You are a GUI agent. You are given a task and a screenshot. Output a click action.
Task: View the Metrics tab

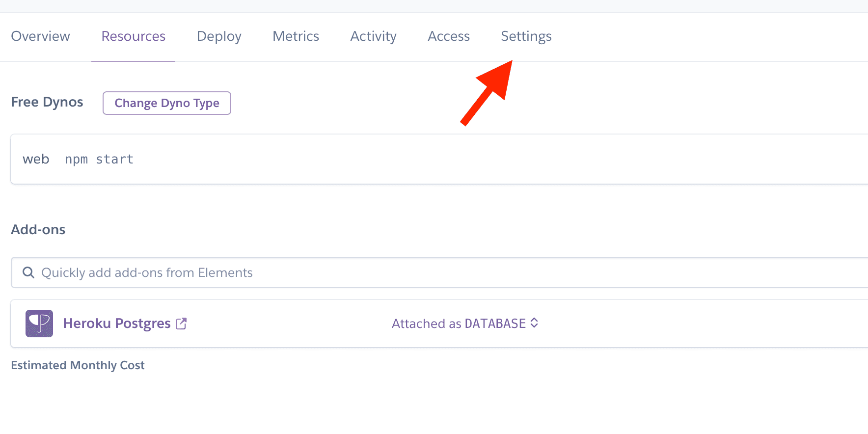tap(296, 36)
